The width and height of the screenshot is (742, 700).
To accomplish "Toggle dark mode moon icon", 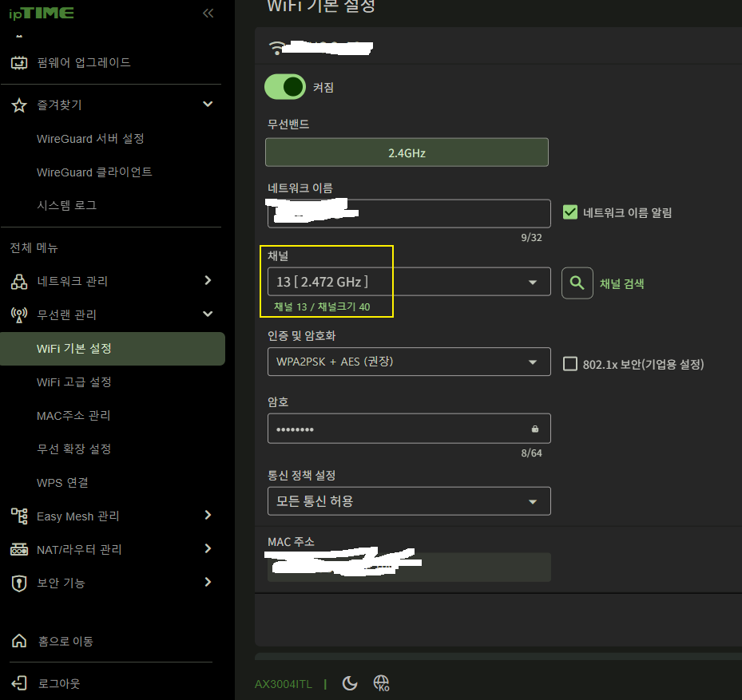I will click(350, 683).
